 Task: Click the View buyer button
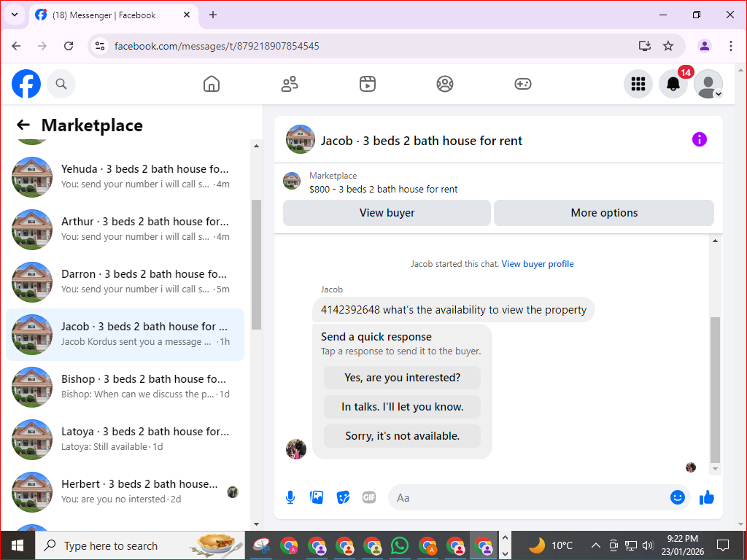click(x=387, y=213)
